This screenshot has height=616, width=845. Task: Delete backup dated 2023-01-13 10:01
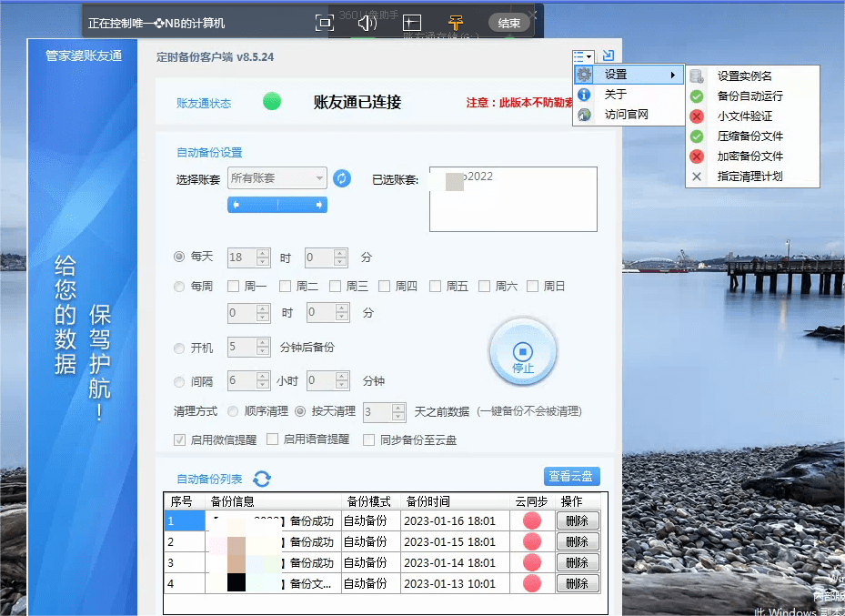pos(578,583)
